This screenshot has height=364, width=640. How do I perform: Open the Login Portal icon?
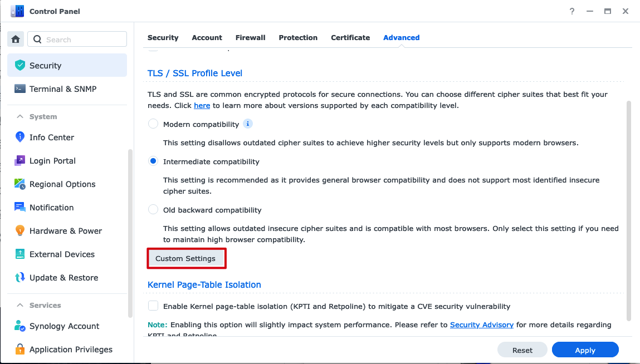pos(20,160)
